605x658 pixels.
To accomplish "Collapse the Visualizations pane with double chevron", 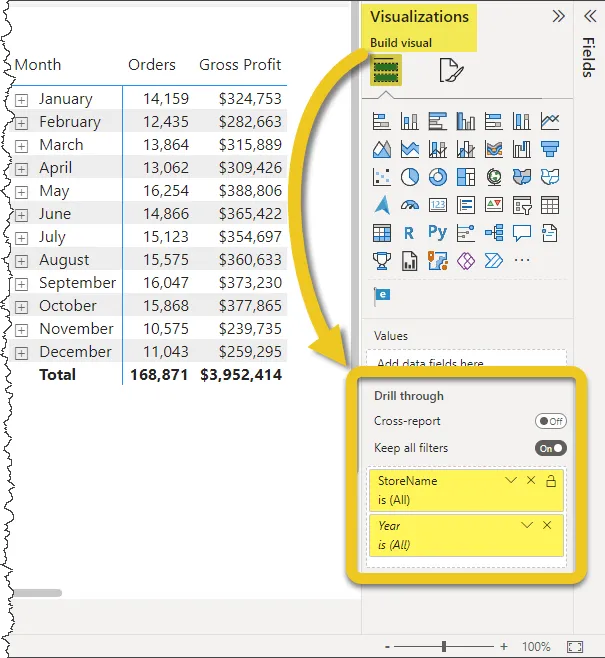I will 558,17.
